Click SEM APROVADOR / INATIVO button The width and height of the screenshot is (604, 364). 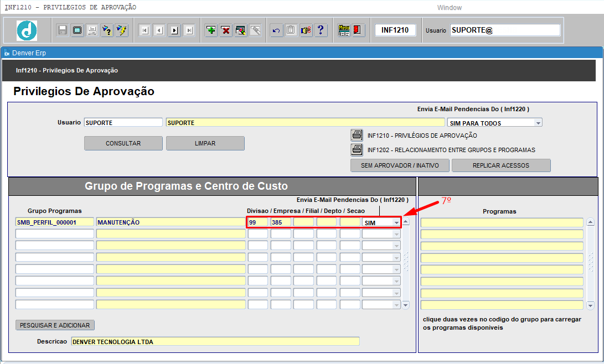point(400,165)
